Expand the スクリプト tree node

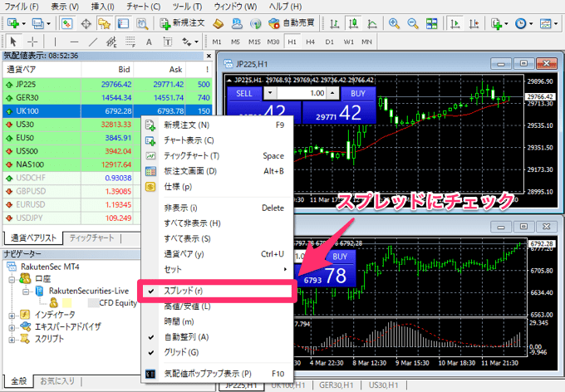tap(12, 340)
